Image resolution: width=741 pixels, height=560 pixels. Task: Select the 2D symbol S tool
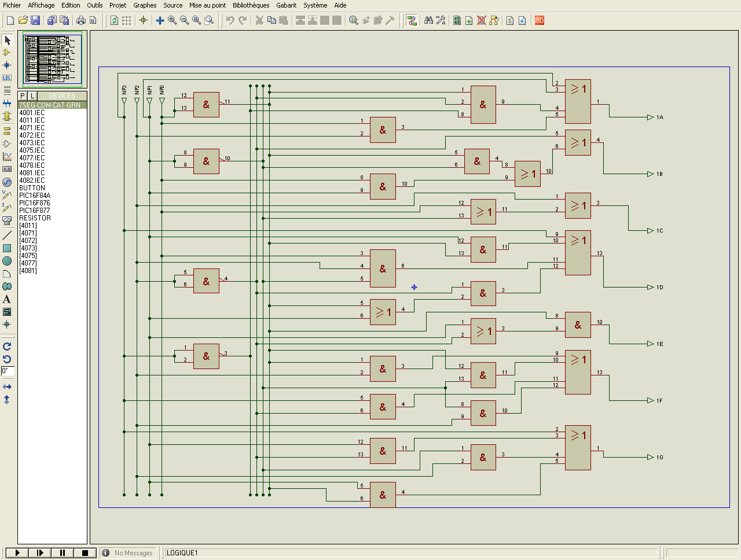click(x=7, y=312)
